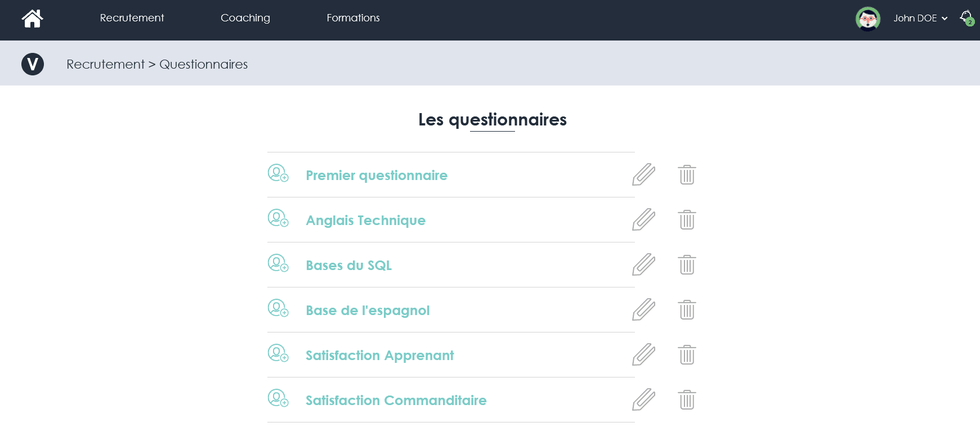Delete the Bases du SQL questionnaire
Viewport: 980px width, 427px height.
pos(687,265)
